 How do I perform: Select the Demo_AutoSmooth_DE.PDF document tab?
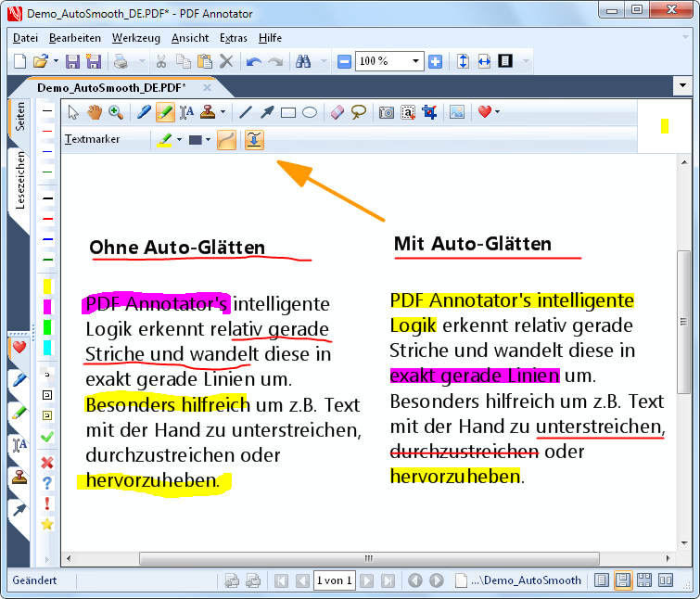111,87
